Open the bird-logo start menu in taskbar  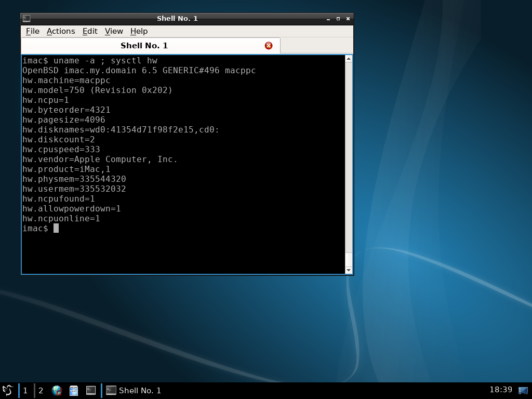pyautogui.click(x=8, y=390)
